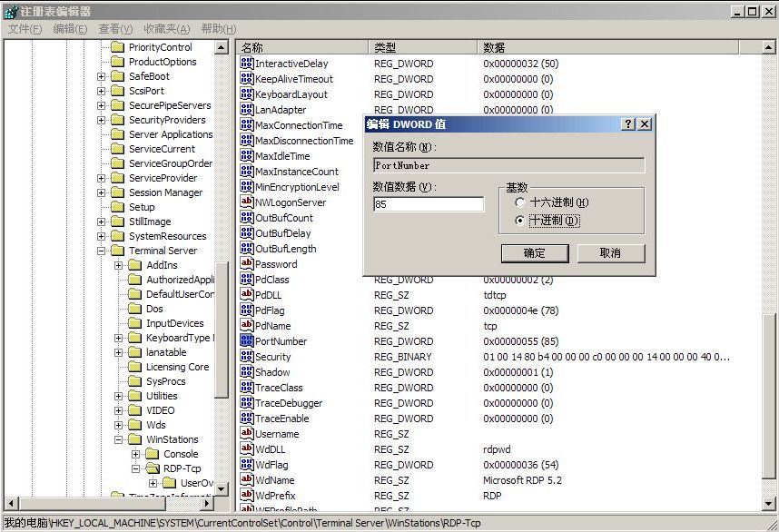This screenshot has width=779, height=532.
Task: Click the 确定 (OK) button
Action: [x=535, y=253]
